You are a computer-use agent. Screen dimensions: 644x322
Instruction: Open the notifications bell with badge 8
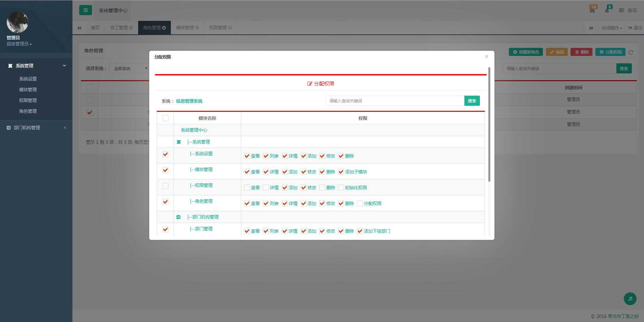(x=607, y=10)
